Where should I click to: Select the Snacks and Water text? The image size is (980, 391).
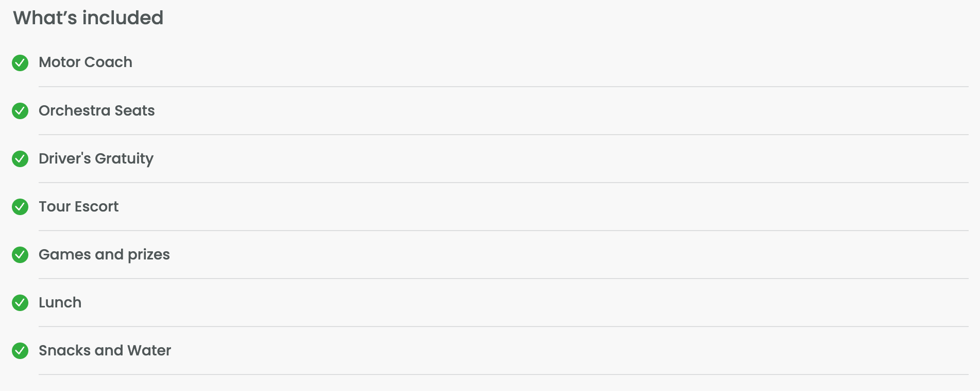(x=105, y=350)
